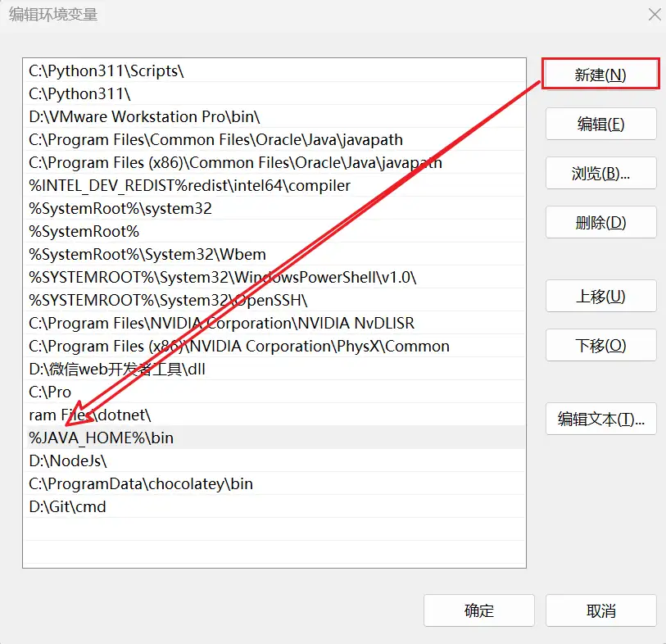This screenshot has height=644, width=666.
Task: Open the 浏览(B)... folder browser
Action: click(x=600, y=173)
